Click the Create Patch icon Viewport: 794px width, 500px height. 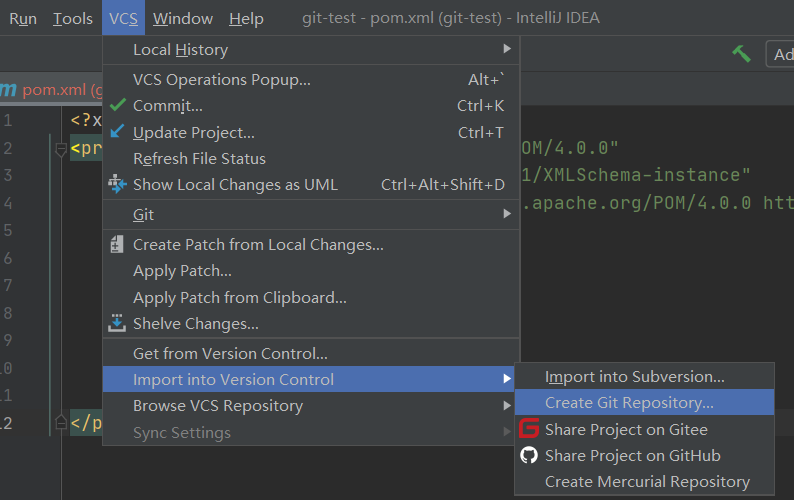coord(118,244)
